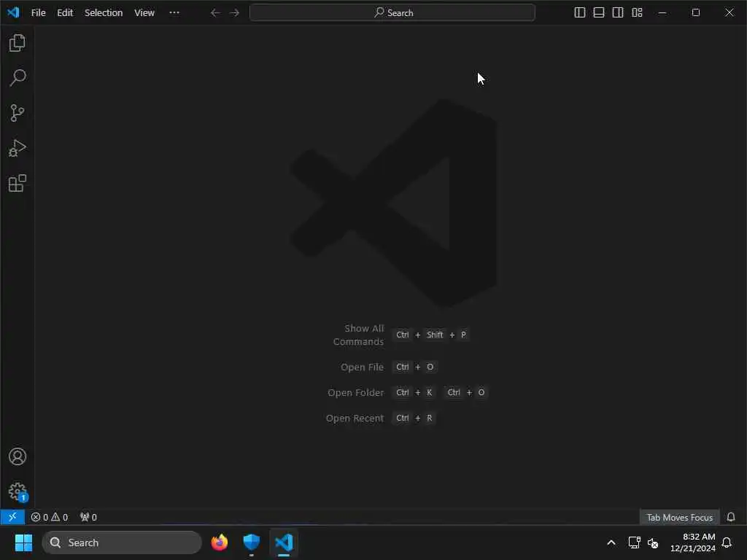The width and height of the screenshot is (747, 560).
Task: Open the Accounts menu icon
Action: (x=18, y=456)
